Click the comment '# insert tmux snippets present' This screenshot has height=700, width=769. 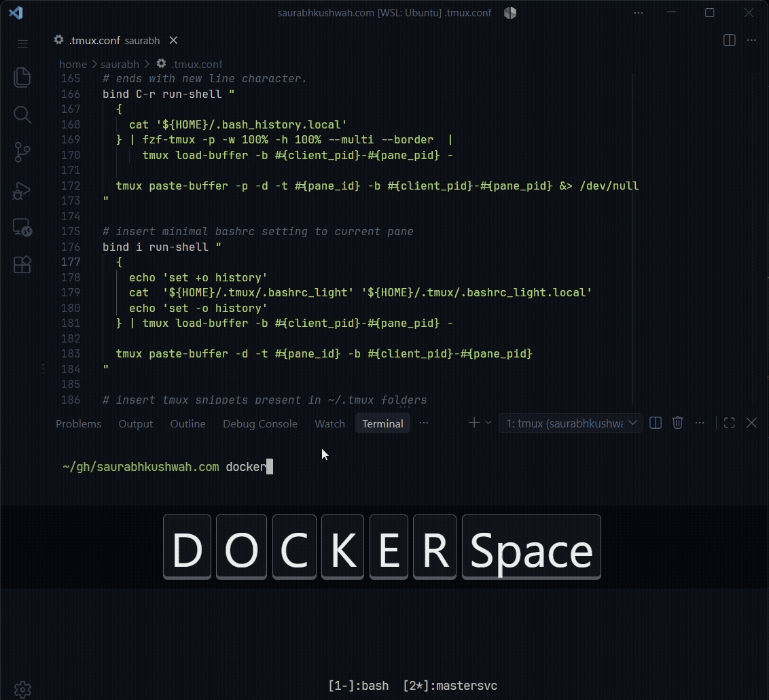265,400
